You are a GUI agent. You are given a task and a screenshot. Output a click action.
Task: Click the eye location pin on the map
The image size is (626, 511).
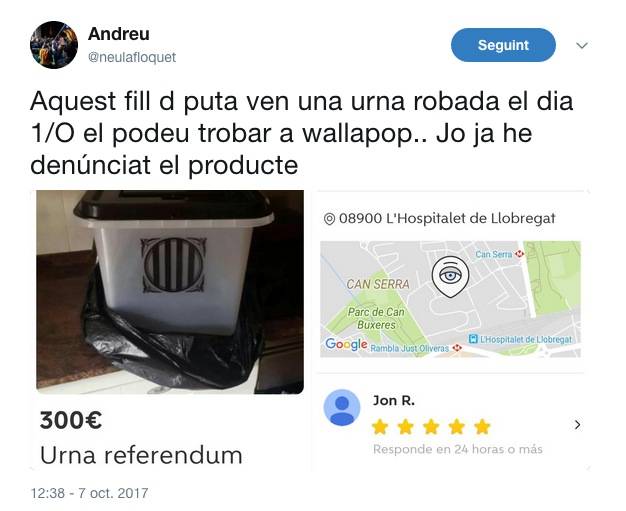450,277
